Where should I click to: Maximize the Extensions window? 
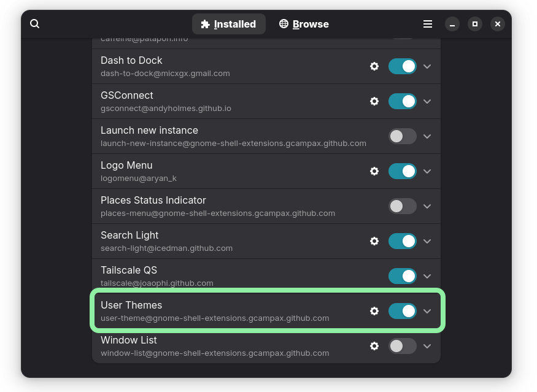point(475,24)
